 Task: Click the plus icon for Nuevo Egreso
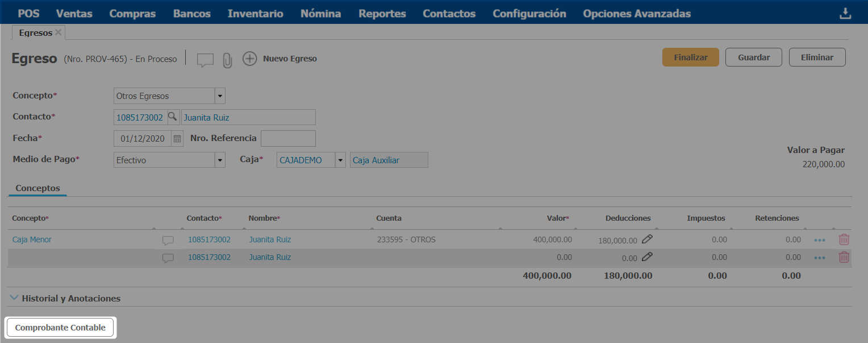pyautogui.click(x=249, y=59)
